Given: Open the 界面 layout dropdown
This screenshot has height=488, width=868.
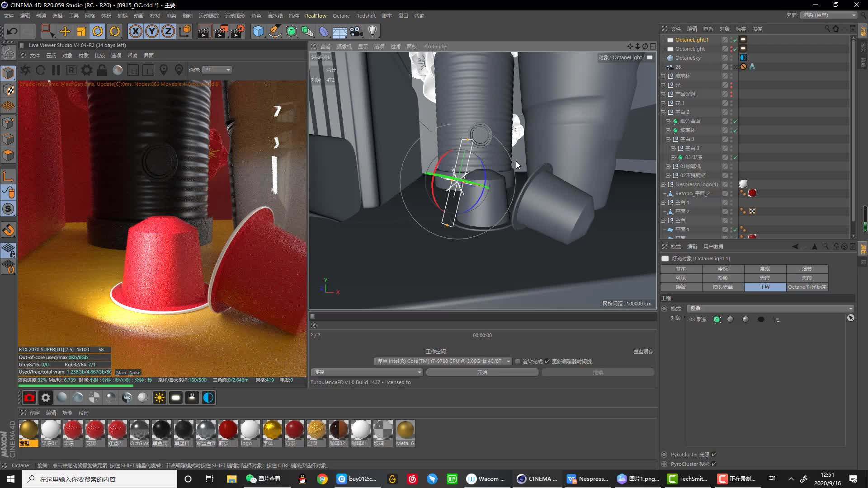Looking at the screenshot, I should click(x=829, y=15).
